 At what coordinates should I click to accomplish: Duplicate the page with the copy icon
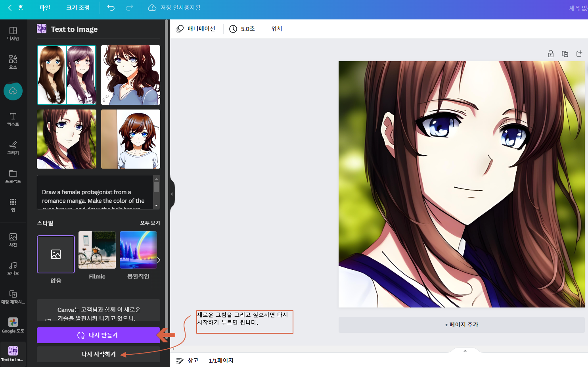[565, 54]
